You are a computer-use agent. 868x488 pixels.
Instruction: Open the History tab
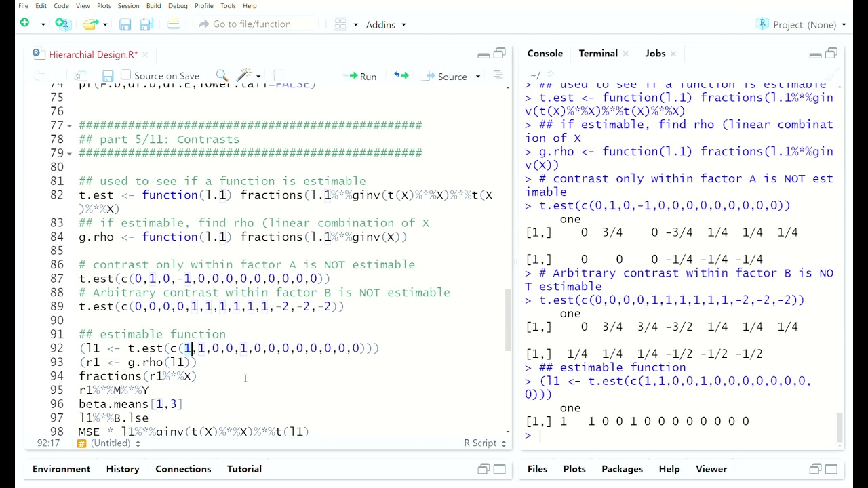[x=123, y=469]
